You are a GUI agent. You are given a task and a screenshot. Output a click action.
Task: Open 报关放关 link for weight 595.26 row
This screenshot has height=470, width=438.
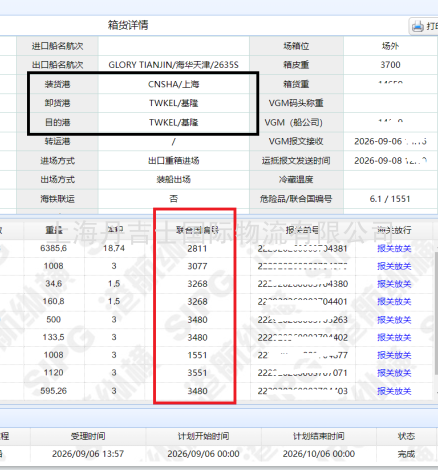[394, 391]
